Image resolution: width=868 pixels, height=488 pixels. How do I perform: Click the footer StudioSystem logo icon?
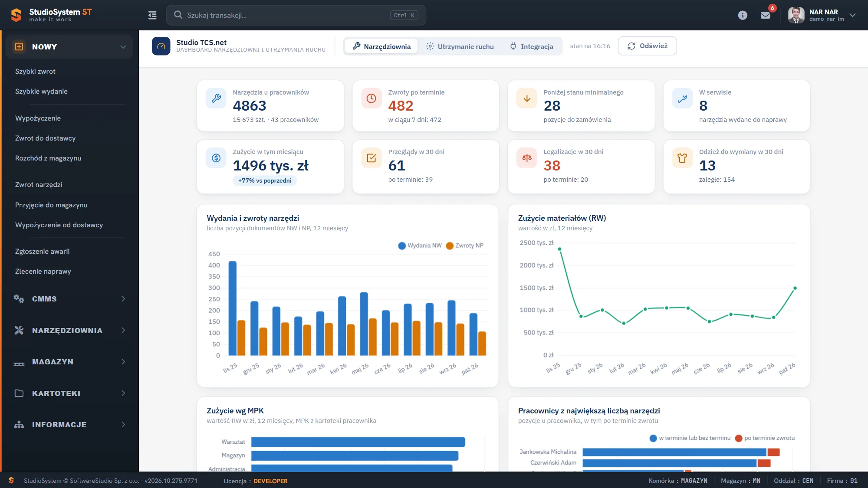pyautogui.click(x=11, y=480)
